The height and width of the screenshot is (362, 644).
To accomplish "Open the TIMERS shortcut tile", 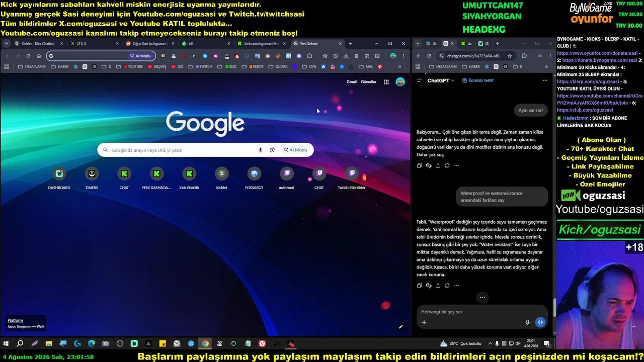I will (x=92, y=178).
